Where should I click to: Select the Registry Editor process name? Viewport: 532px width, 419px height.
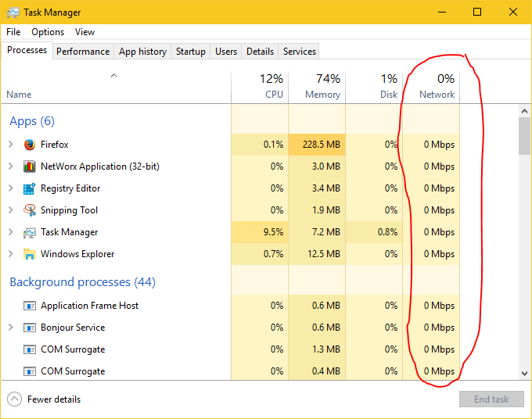click(70, 188)
